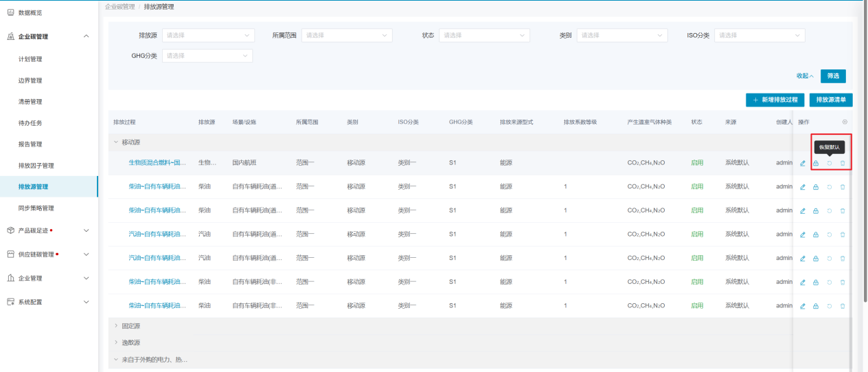Open the 生物质混合燃料 process link

coord(157,163)
